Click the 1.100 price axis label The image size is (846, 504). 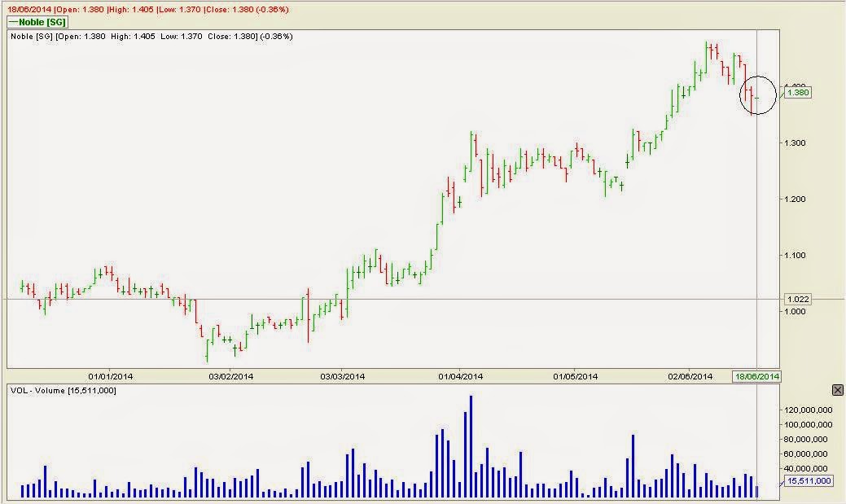click(795, 255)
